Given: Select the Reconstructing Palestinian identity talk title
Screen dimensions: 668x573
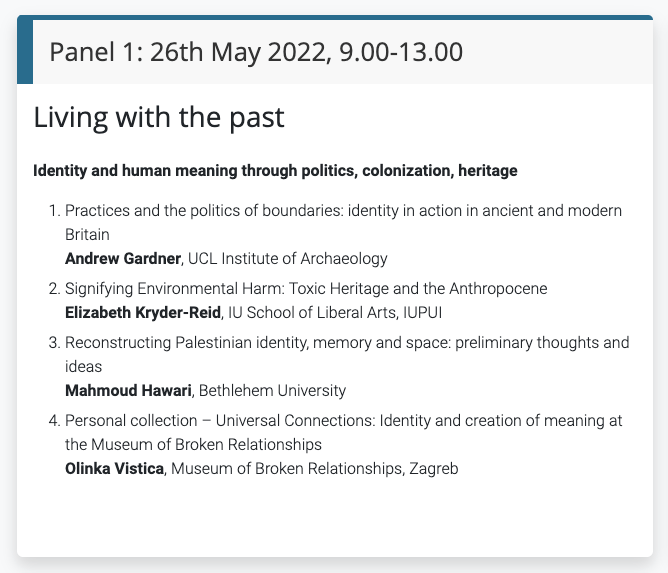Looking at the screenshot, I should pyautogui.click(x=347, y=342).
